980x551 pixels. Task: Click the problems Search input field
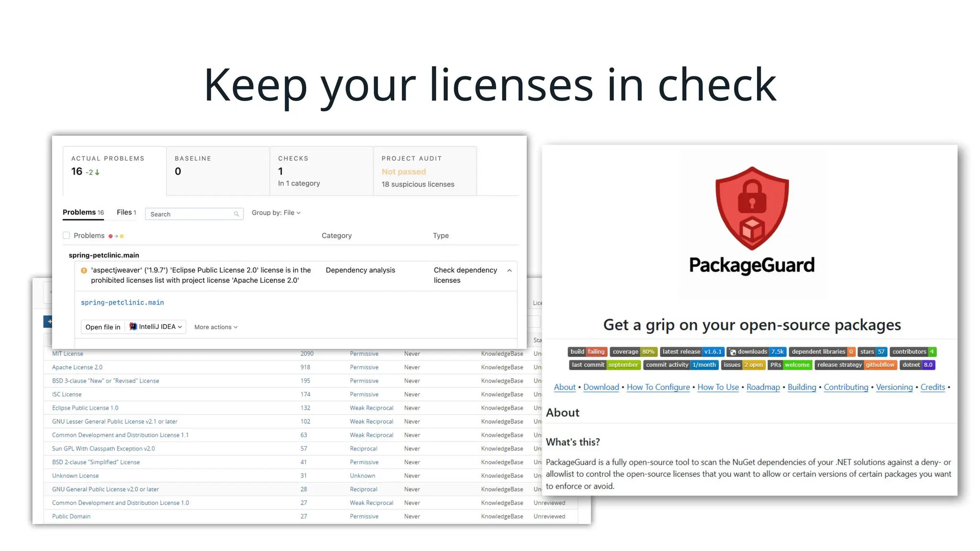coord(194,214)
